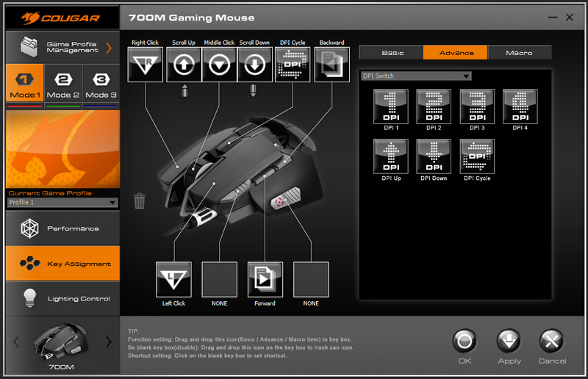Pick the DPI 1 function icon
588x379 pixels.
[x=391, y=107]
